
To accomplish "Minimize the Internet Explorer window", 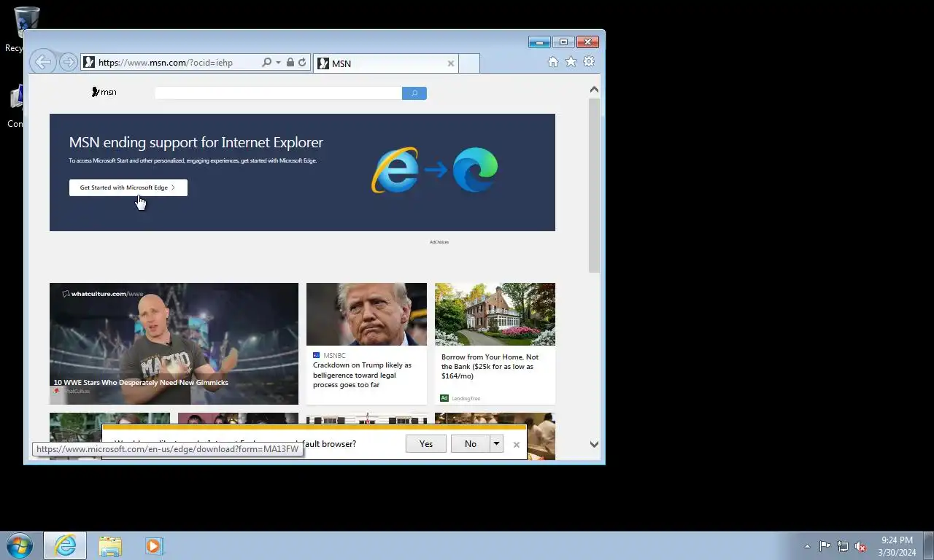I will coord(539,42).
